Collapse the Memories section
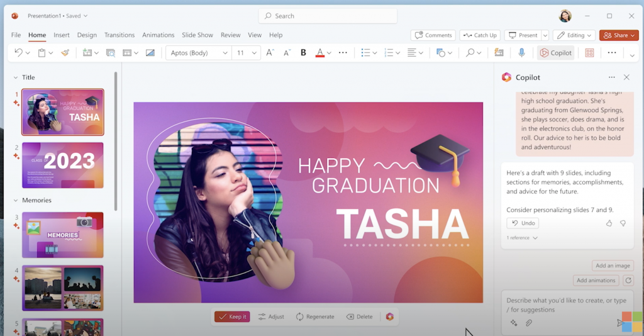The width and height of the screenshot is (644, 336). pyautogui.click(x=16, y=201)
